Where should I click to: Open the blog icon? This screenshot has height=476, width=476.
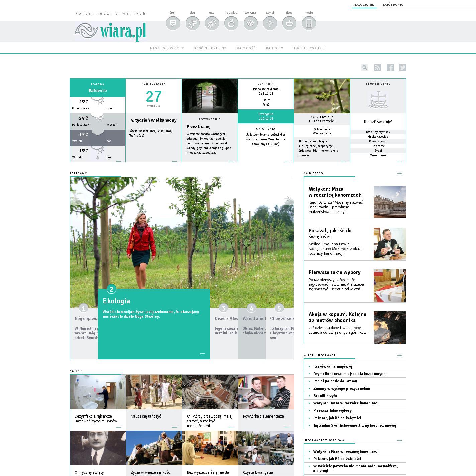[x=193, y=23]
